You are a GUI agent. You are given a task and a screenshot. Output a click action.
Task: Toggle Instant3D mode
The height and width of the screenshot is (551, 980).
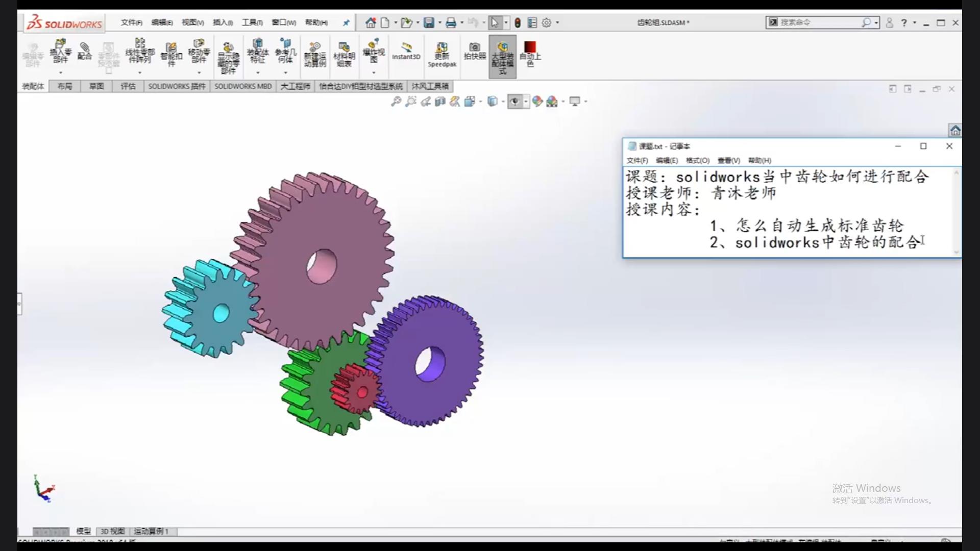pos(406,51)
